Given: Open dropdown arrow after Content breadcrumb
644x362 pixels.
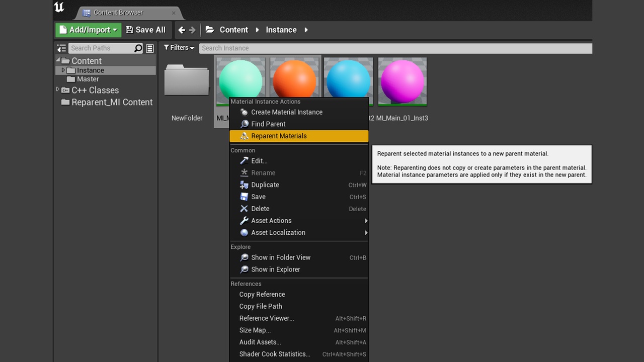Looking at the screenshot, I should click(258, 30).
